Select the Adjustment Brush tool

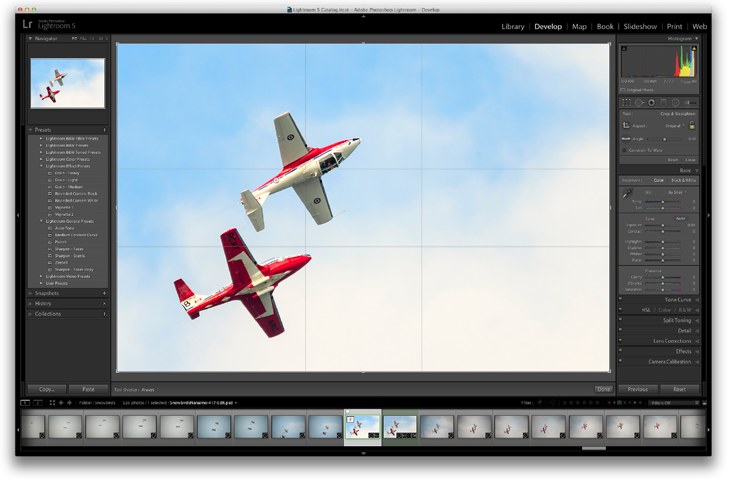(x=690, y=103)
